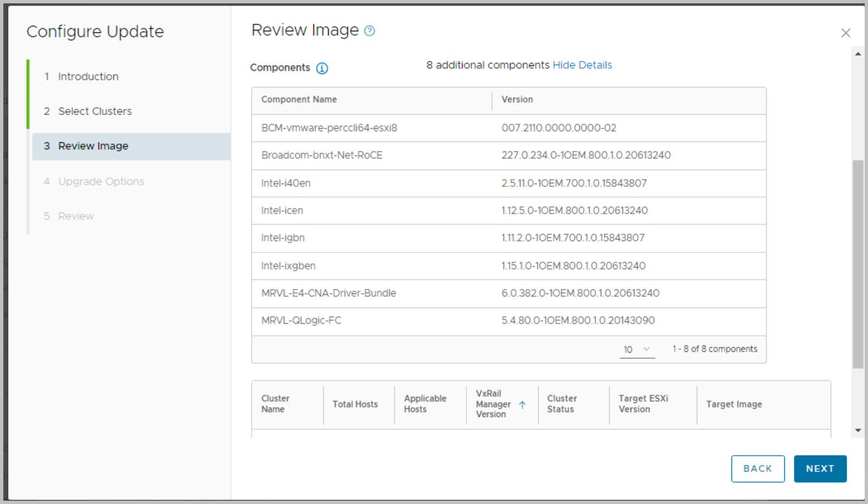Go to the Introduction step
Image resolution: width=868 pixels, height=504 pixels.
point(88,77)
